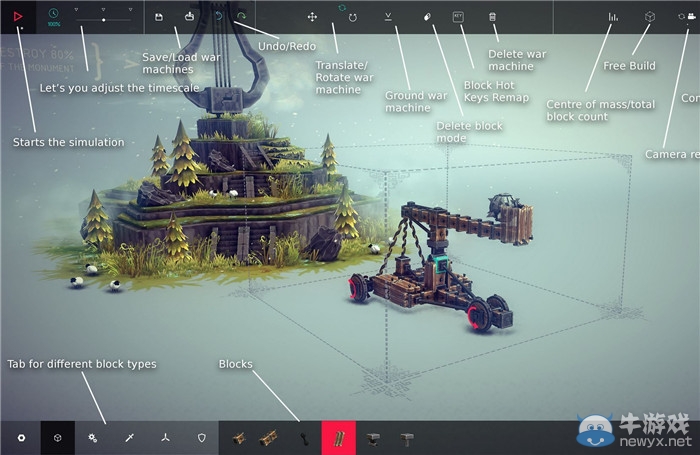Image resolution: width=700 pixels, height=455 pixels.
Task: Delete war machine with the trash icon
Action: [492, 17]
